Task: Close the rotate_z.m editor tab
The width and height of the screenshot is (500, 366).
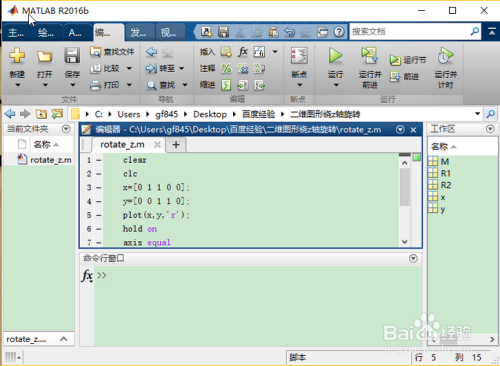Action: coord(157,145)
